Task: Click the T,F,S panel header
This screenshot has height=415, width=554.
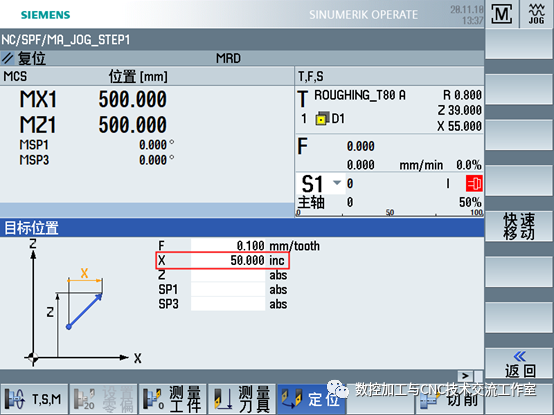Action: tap(311, 76)
